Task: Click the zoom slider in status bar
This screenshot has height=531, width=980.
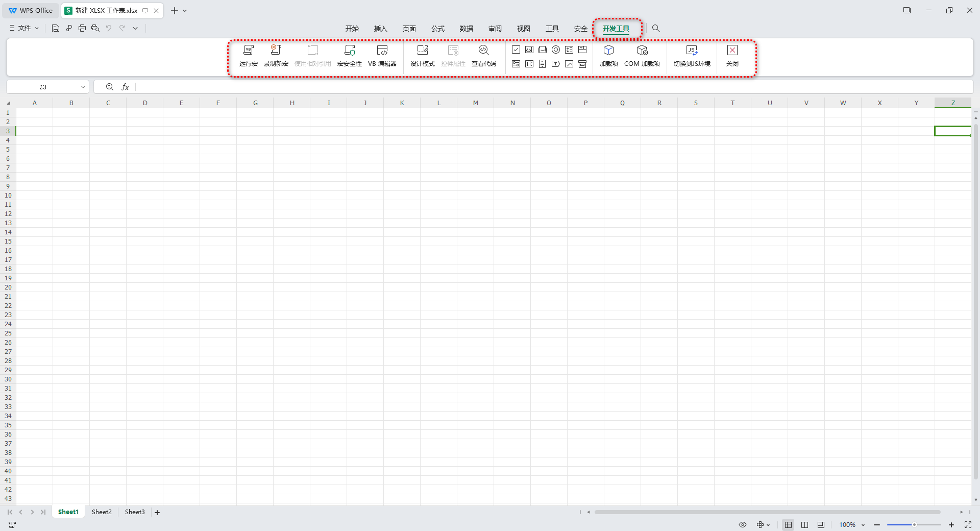Action: click(914, 525)
